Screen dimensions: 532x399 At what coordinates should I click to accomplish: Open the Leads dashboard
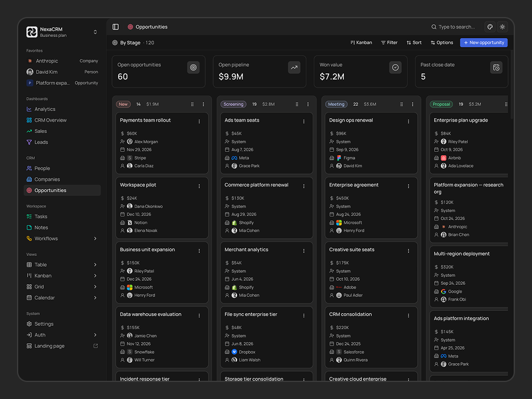(x=62, y=142)
